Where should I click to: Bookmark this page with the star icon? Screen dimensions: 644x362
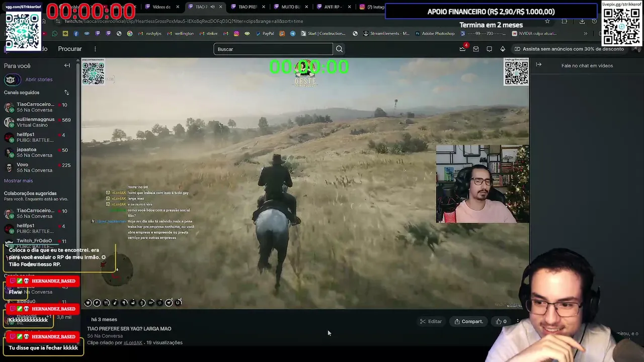pos(547,21)
